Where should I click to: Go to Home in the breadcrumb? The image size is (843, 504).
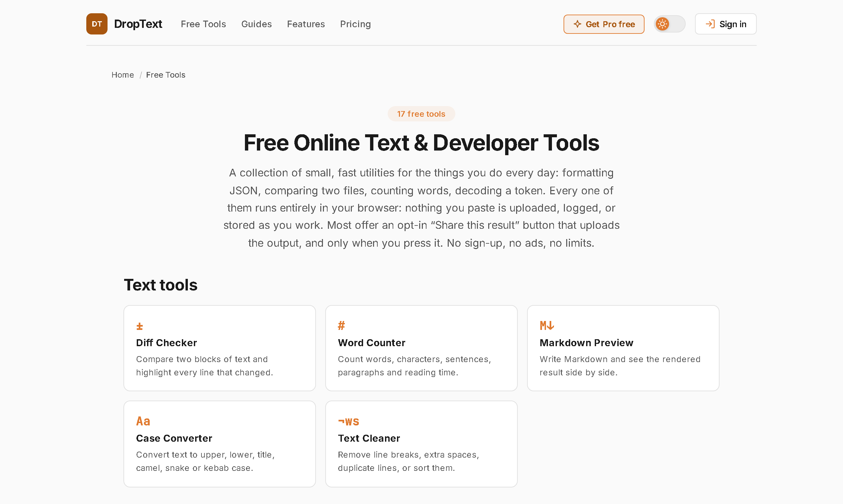[123, 75]
